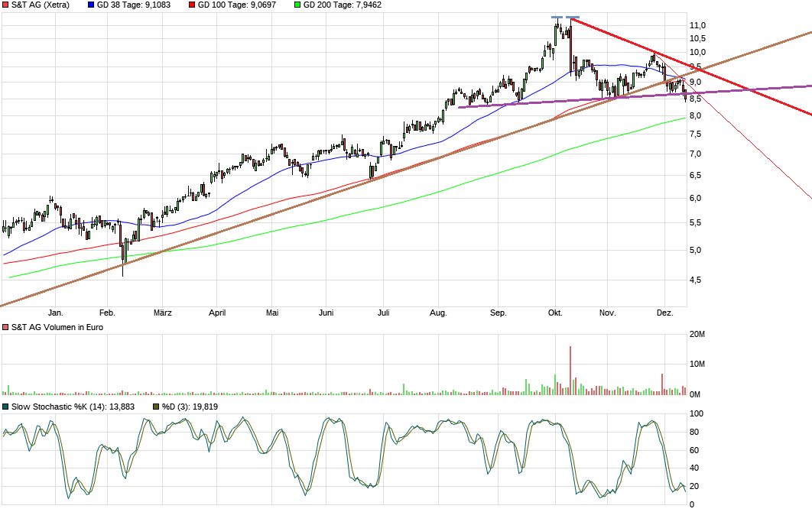Click the tallest red volume bar in October
The width and height of the screenshot is (812, 512).
(570, 371)
